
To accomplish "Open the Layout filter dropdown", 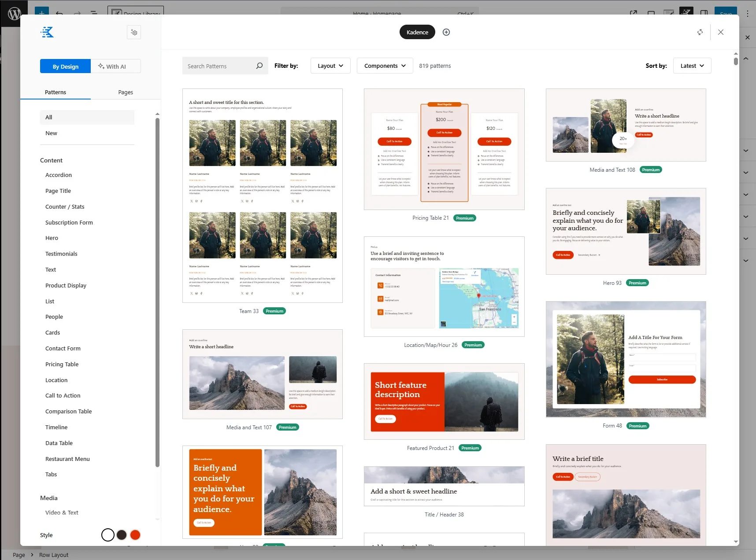I will pyautogui.click(x=330, y=66).
